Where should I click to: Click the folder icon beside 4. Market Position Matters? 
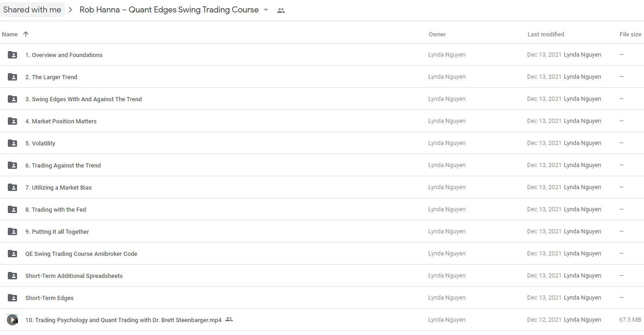pos(12,121)
